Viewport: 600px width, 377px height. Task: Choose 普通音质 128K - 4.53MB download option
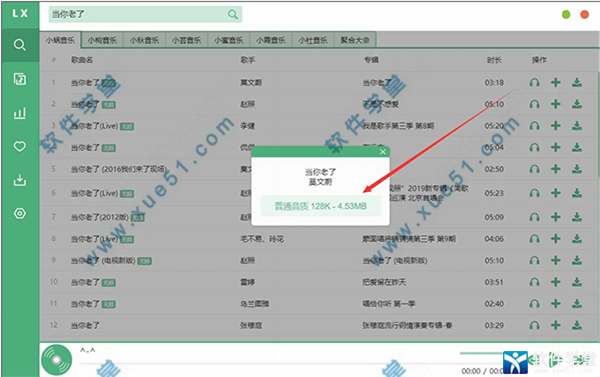point(321,206)
